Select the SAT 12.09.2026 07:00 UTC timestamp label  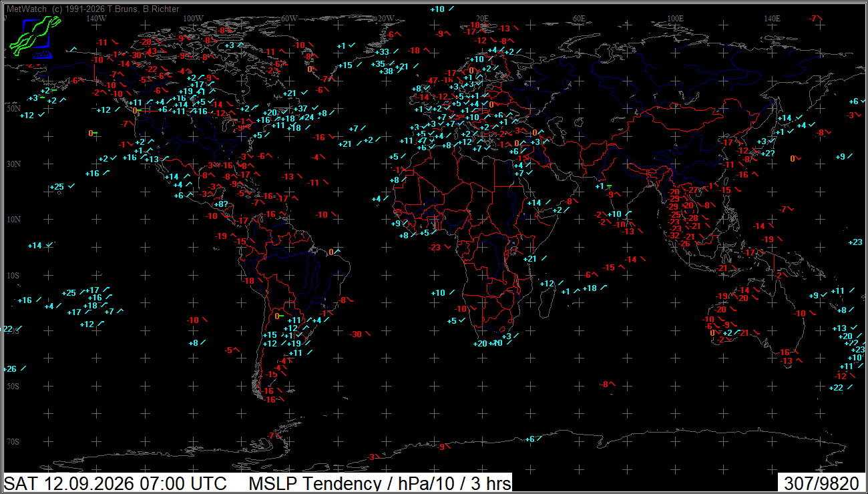tap(116, 483)
